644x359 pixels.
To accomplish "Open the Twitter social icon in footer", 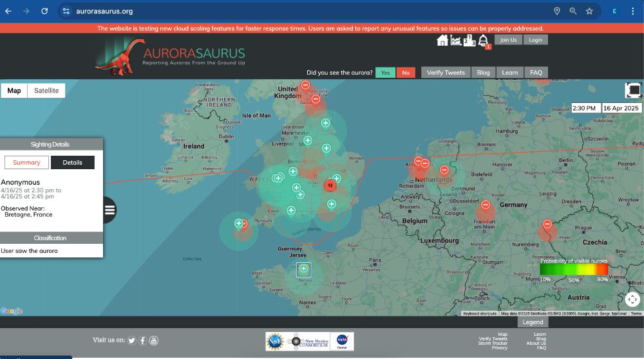I will [x=131, y=340].
